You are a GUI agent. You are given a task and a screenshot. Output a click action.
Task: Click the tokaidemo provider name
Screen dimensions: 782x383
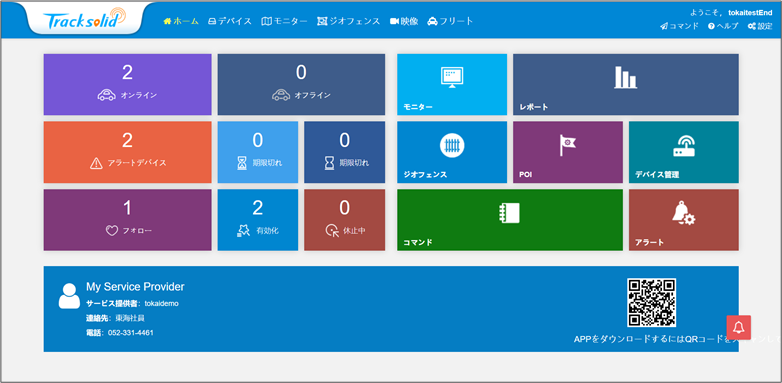point(162,303)
